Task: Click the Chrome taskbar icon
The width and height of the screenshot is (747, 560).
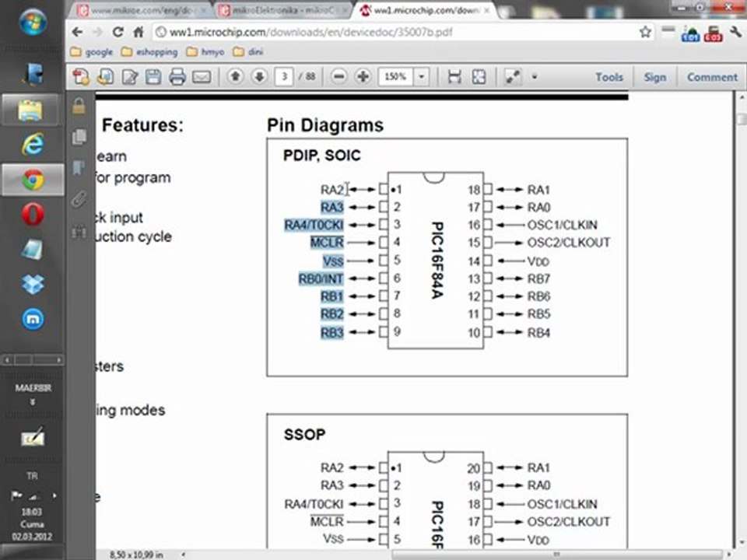Action: tap(32, 180)
